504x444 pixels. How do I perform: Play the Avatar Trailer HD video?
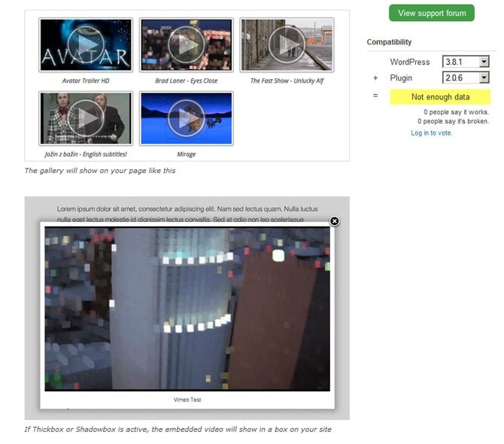click(86, 45)
